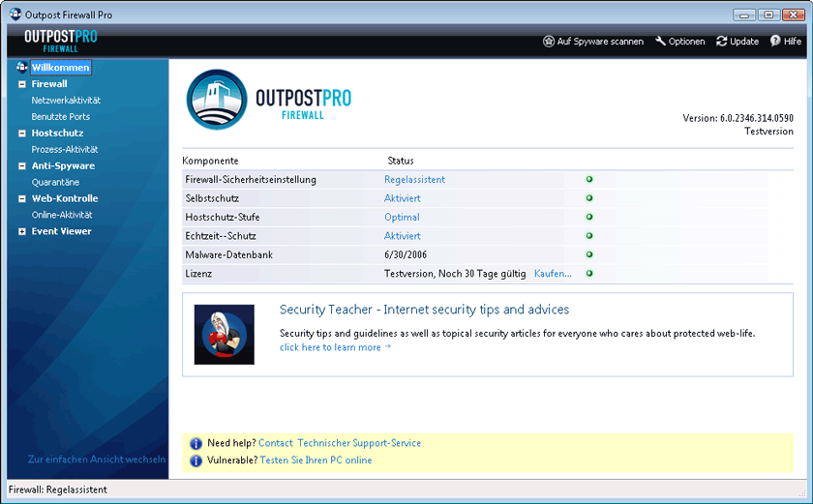Close the Outpost Firewall Pro window
Screen dimensions: 813x504
794,15
